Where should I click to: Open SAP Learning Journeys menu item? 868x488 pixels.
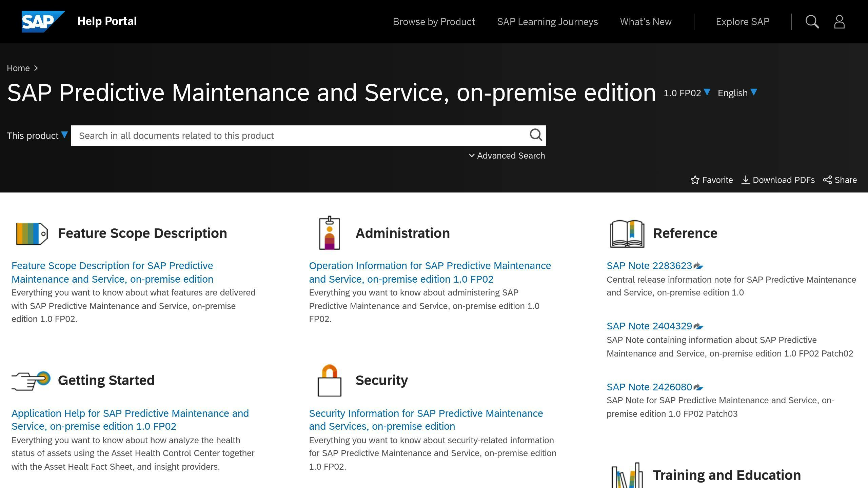click(x=547, y=22)
